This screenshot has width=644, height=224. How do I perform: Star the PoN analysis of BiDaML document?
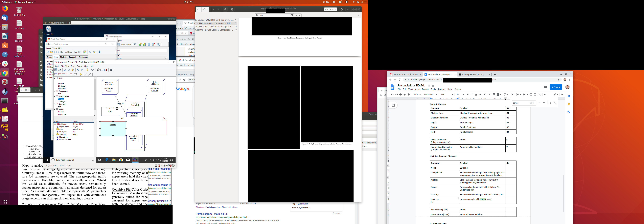point(429,86)
